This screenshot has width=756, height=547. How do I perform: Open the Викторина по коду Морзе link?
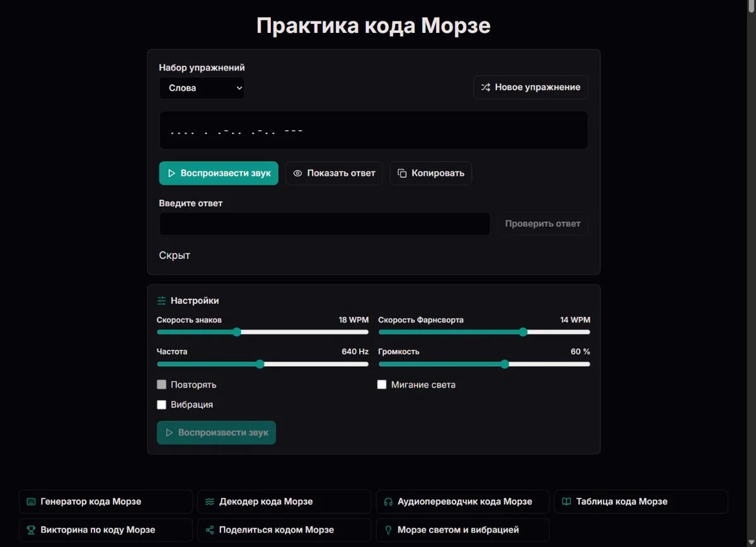click(x=106, y=530)
